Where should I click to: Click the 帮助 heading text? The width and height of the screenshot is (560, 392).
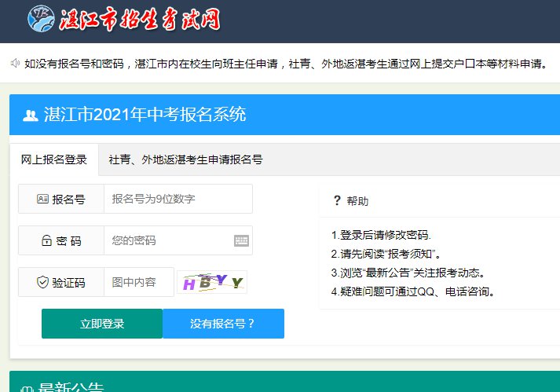pos(357,201)
